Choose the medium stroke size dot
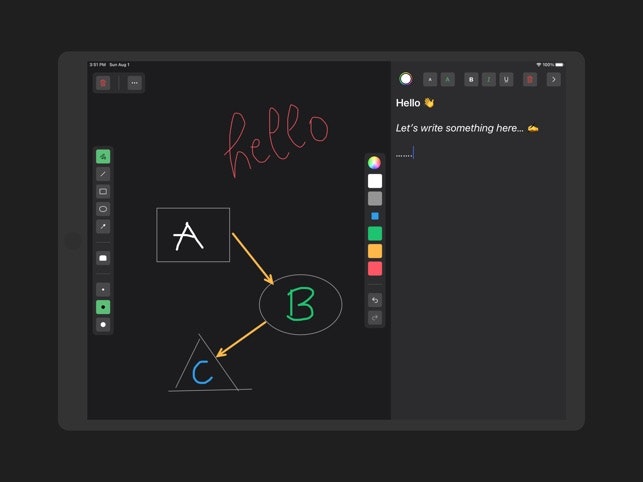This screenshot has height=482, width=643. [x=103, y=307]
